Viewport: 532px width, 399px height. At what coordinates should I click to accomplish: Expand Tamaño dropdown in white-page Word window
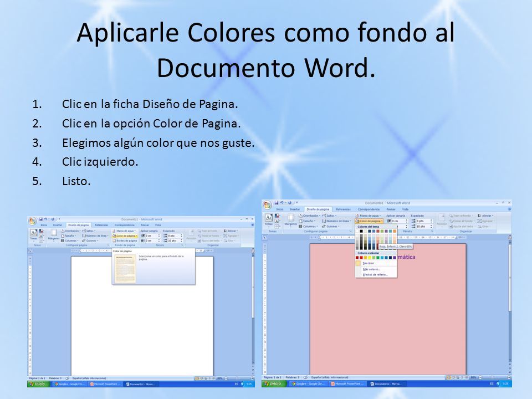coord(69,236)
